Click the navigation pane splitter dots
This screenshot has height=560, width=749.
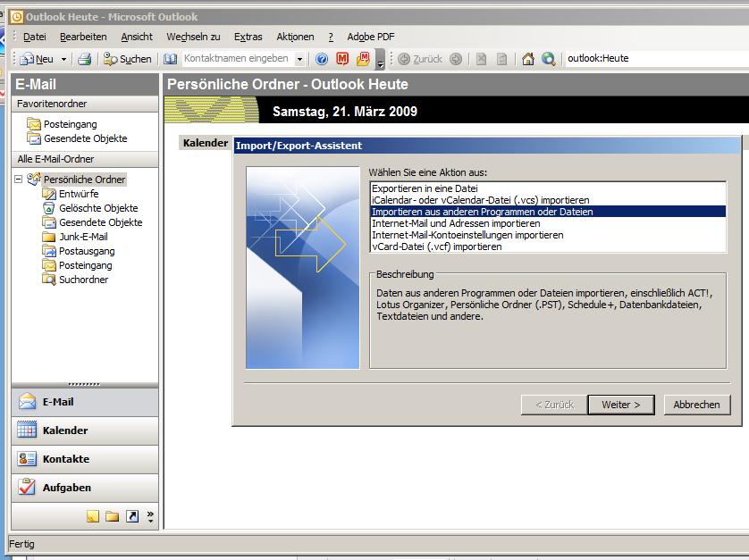click(x=85, y=384)
